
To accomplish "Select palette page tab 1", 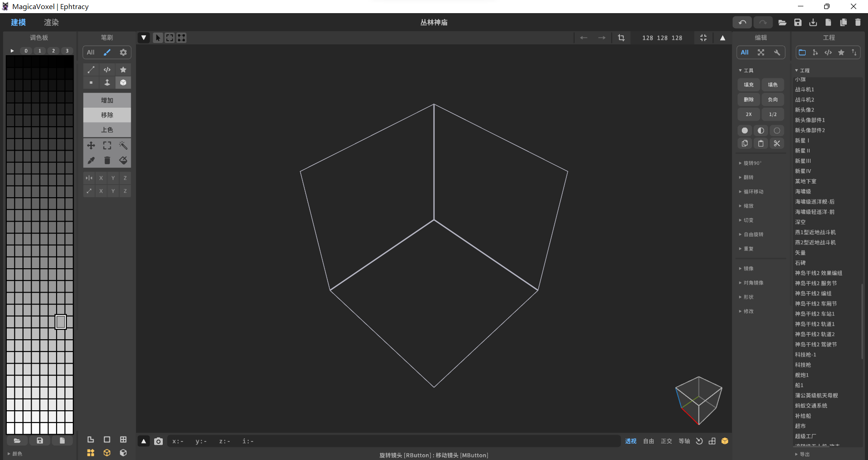I will 40,51.
